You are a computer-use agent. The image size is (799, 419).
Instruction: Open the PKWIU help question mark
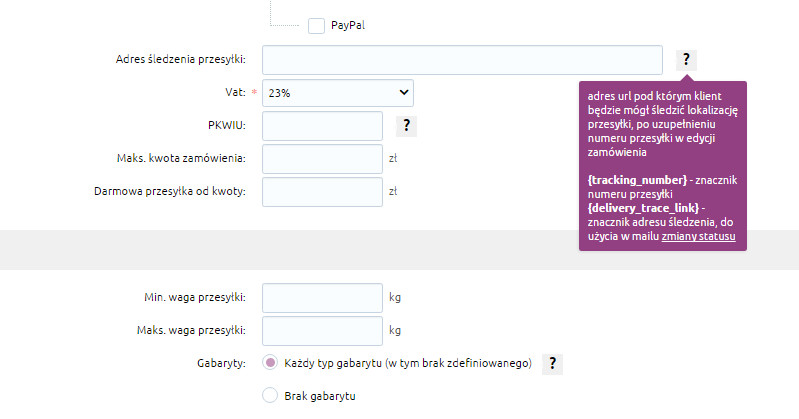click(x=406, y=125)
